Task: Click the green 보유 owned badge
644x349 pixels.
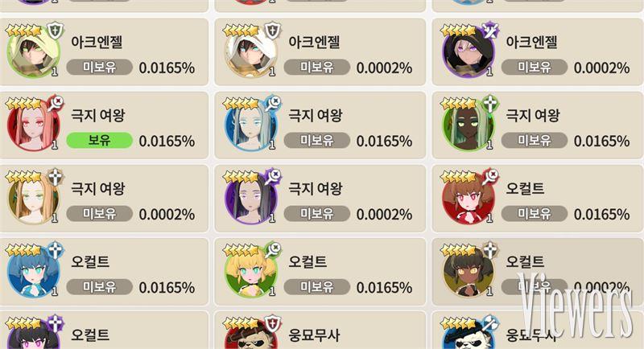Action: (99, 140)
